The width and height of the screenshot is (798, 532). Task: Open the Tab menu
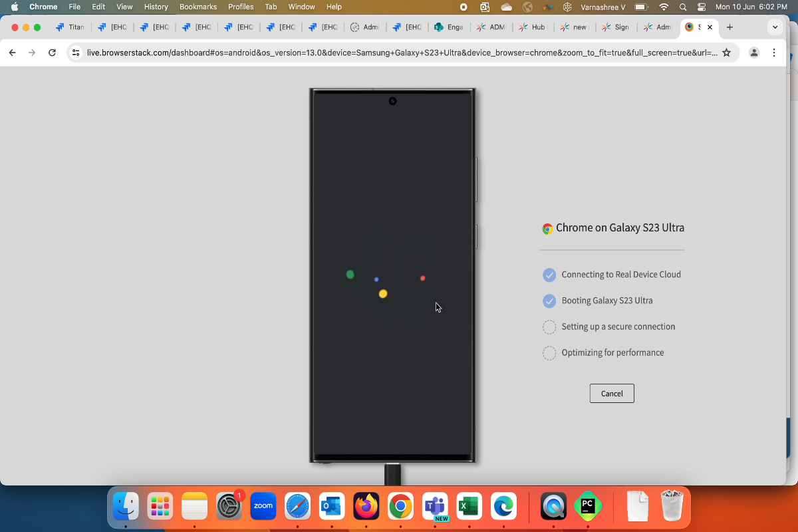271,7
